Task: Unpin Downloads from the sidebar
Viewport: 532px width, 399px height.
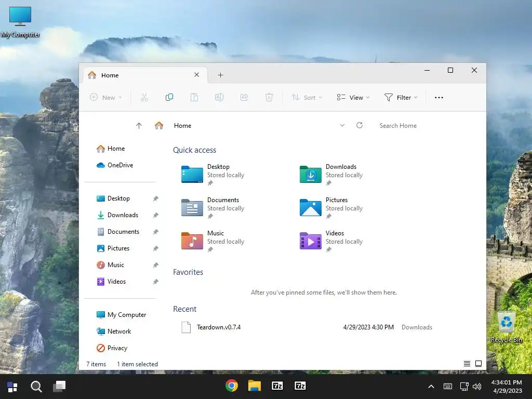Action: [156, 215]
